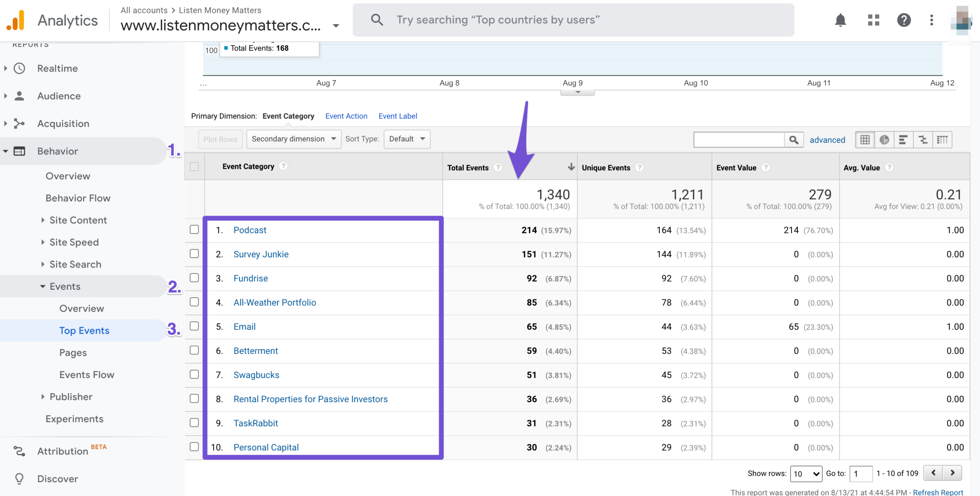Check the All-Weather Portfolio row checkbox
Screen dimensions: 980x496
(194, 302)
